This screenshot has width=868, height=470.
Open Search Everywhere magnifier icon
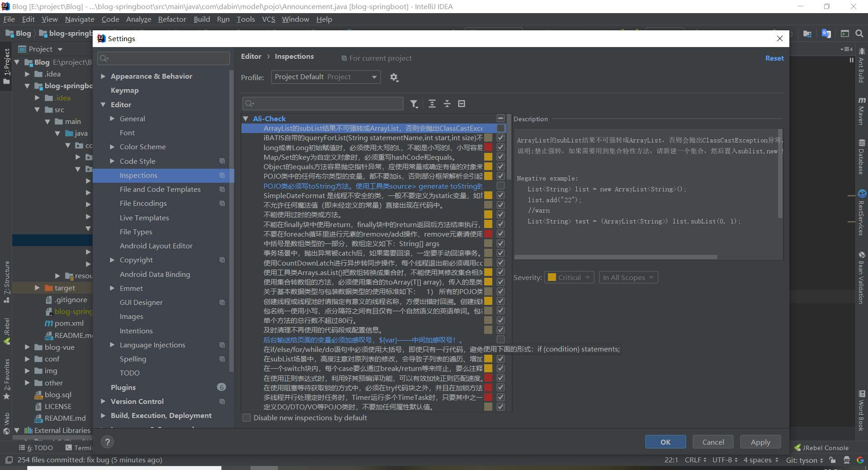(859, 33)
